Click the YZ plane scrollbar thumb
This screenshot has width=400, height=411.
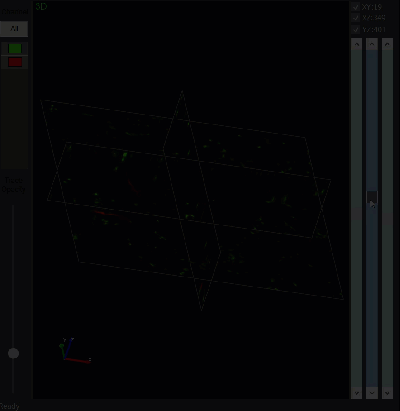pos(387,219)
